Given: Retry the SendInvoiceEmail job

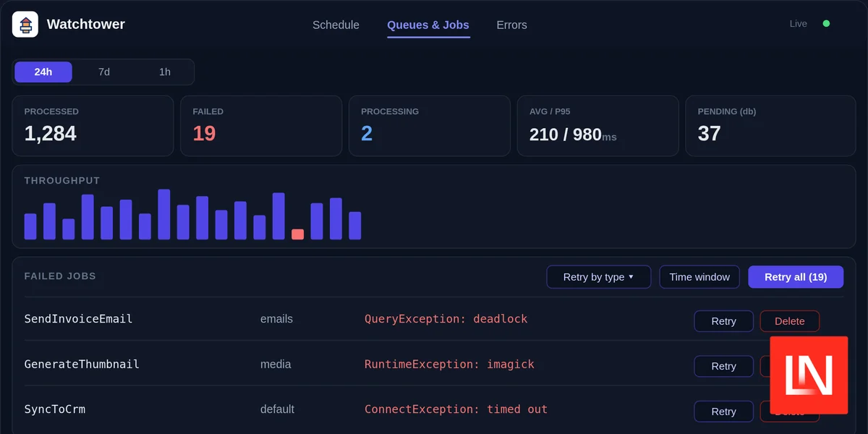Looking at the screenshot, I should point(723,321).
